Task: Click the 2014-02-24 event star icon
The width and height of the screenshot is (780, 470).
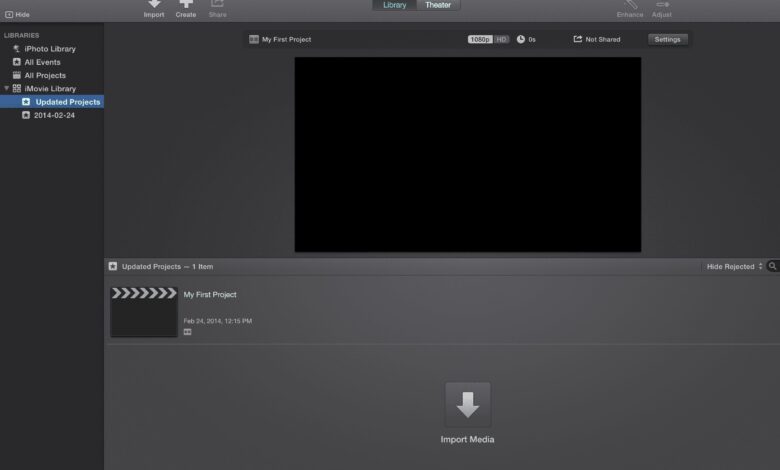Action: [26, 115]
